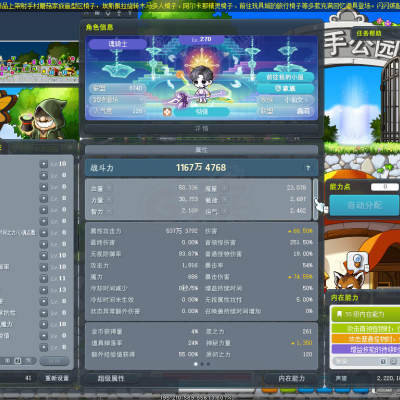This screenshot has width=400, height=400.
Task: Open the 任务帮助 tab
Action: 369,33
